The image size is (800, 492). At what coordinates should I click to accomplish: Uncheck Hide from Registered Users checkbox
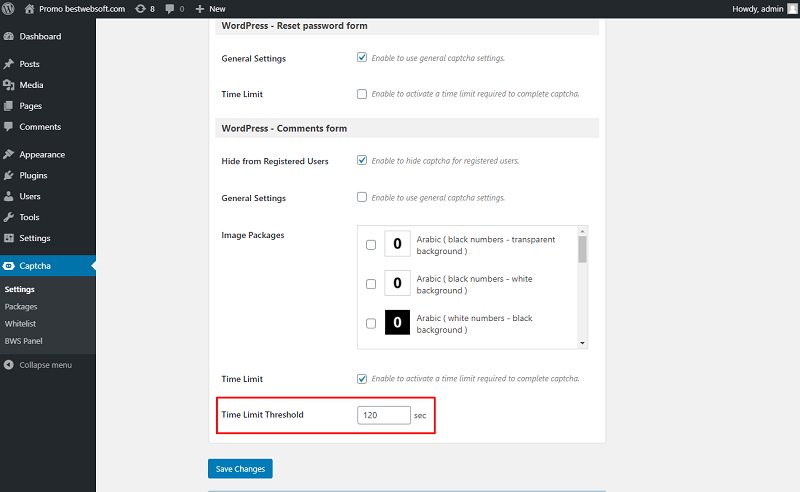pos(362,160)
